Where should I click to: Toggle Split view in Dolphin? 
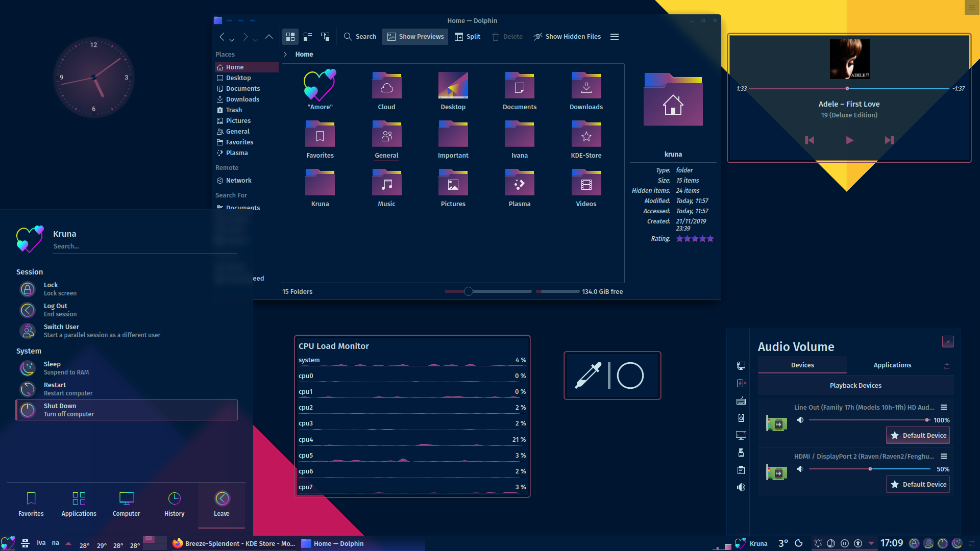click(468, 37)
